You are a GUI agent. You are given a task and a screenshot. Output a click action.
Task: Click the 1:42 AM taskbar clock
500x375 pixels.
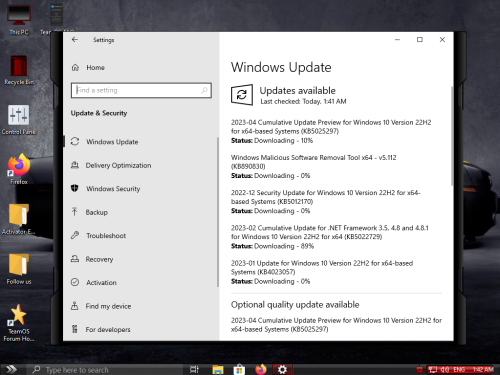[x=483, y=369]
